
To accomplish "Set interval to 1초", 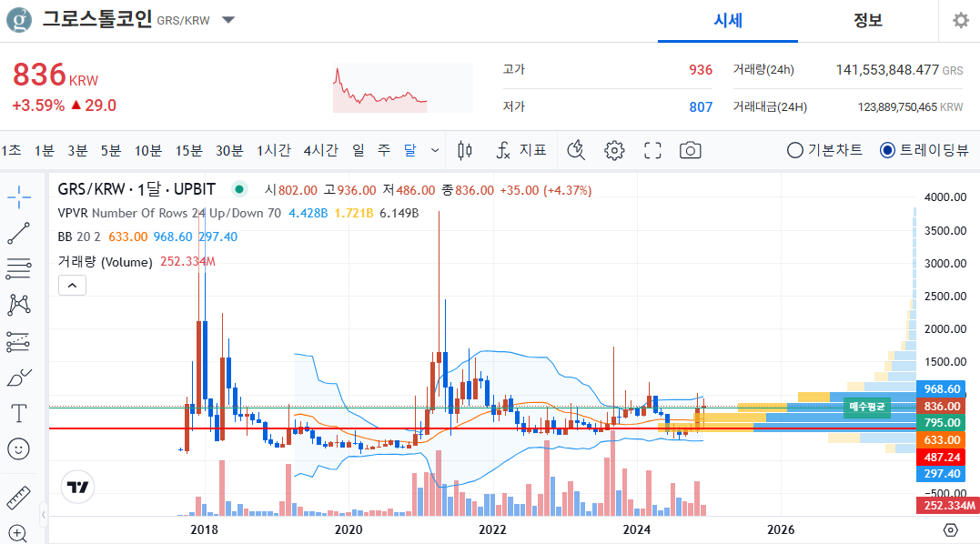I will pyautogui.click(x=11, y=150).
